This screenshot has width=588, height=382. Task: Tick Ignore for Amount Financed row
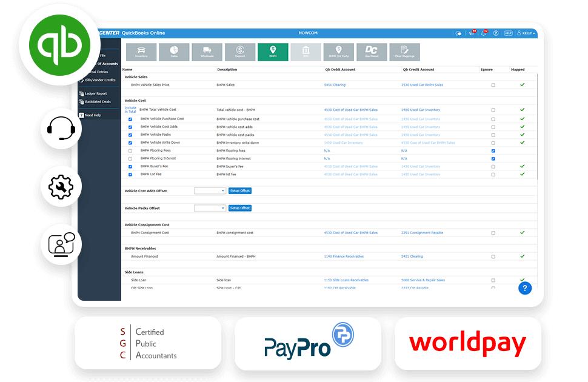pyautogui.click(x=493, y=256)
